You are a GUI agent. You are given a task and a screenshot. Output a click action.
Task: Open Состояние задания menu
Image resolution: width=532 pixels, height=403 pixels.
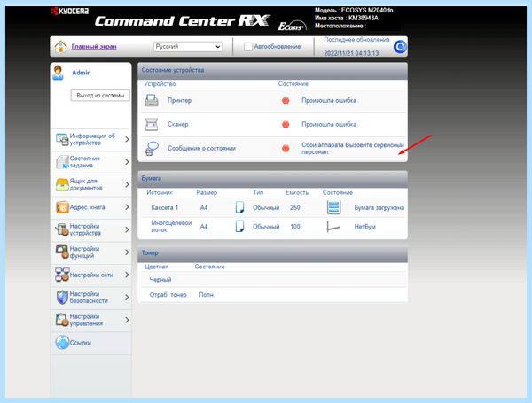pyautogui.click(x=91, y=162)
